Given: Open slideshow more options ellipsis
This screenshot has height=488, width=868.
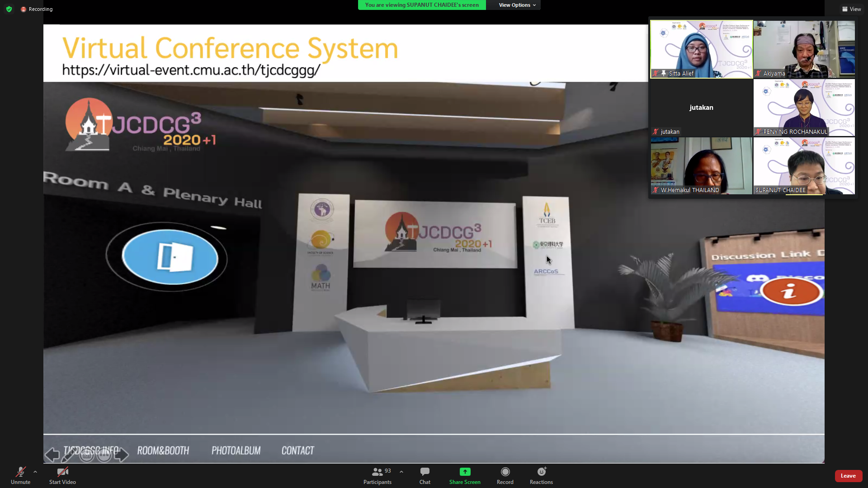Looking at the screenshot, I should coord(104,455).
